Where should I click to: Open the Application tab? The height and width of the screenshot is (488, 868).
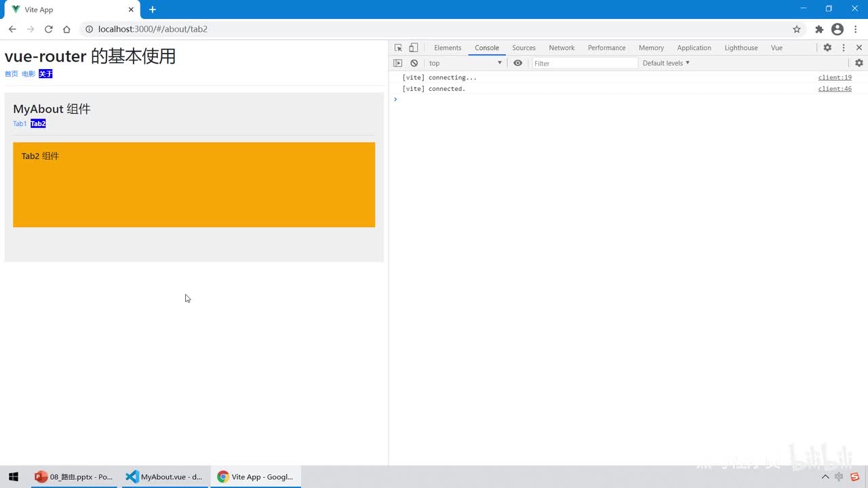(x=694, y=47)
